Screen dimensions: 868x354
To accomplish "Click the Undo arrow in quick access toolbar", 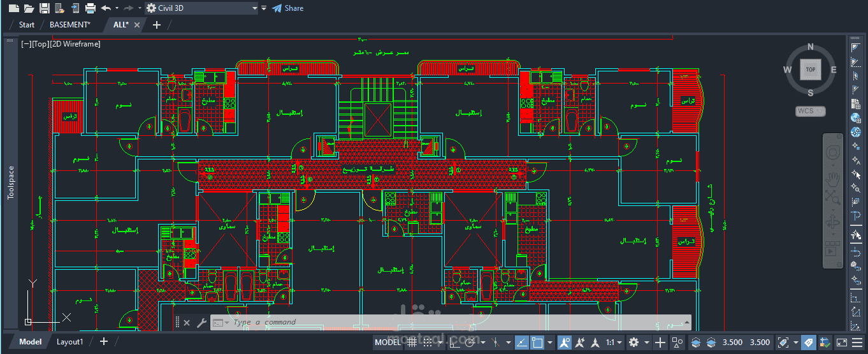I will coord(106,8).
